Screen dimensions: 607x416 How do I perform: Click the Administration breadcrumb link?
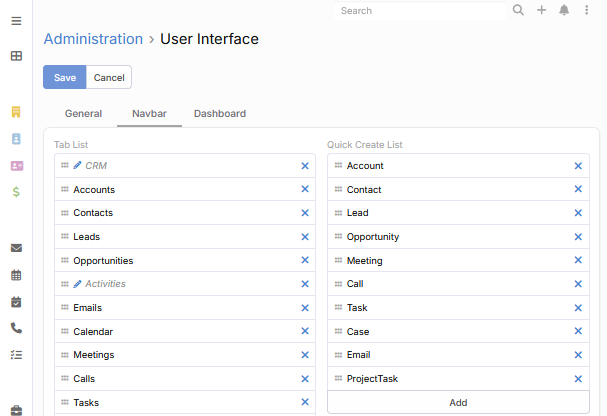pos(93,39)
